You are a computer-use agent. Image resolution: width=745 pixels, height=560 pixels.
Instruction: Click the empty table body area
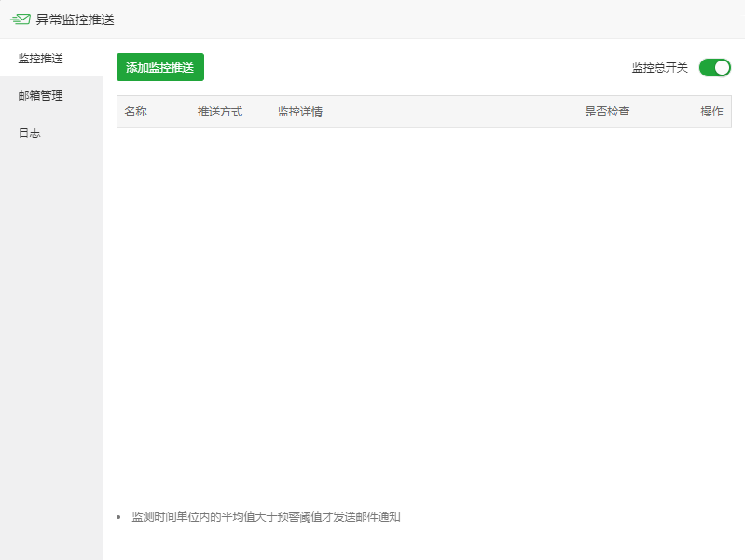pyautogui.click(x=423, y=307)
